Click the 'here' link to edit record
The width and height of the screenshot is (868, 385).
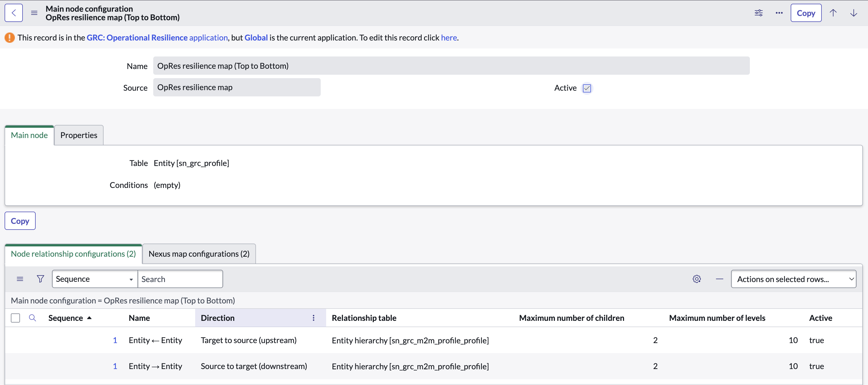coord(449,37)
